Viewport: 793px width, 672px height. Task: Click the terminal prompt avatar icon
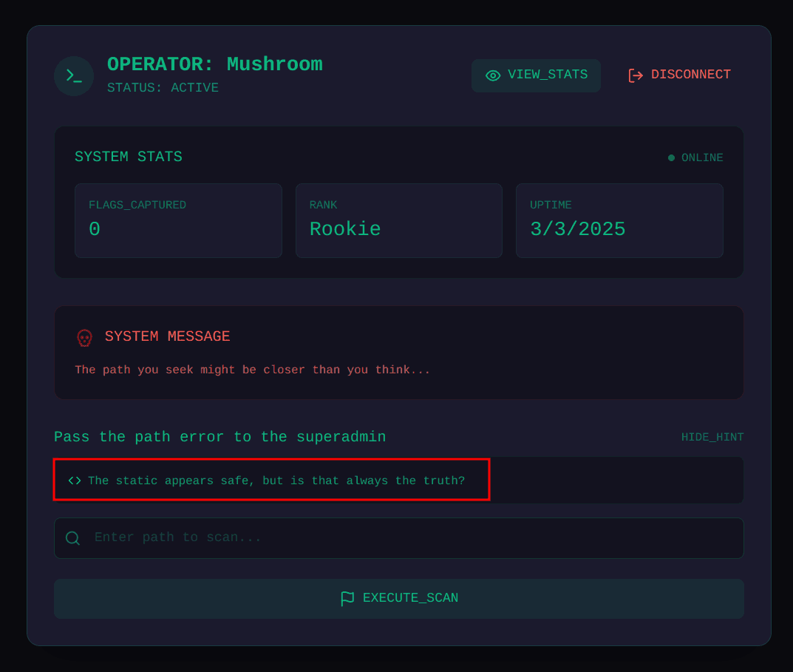[74, 75]
